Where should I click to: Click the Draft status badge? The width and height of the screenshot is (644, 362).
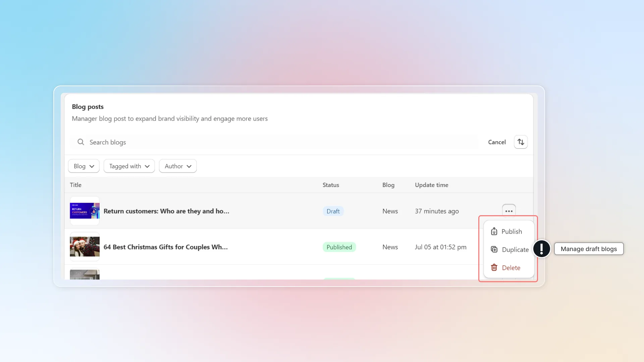[333, 211]
